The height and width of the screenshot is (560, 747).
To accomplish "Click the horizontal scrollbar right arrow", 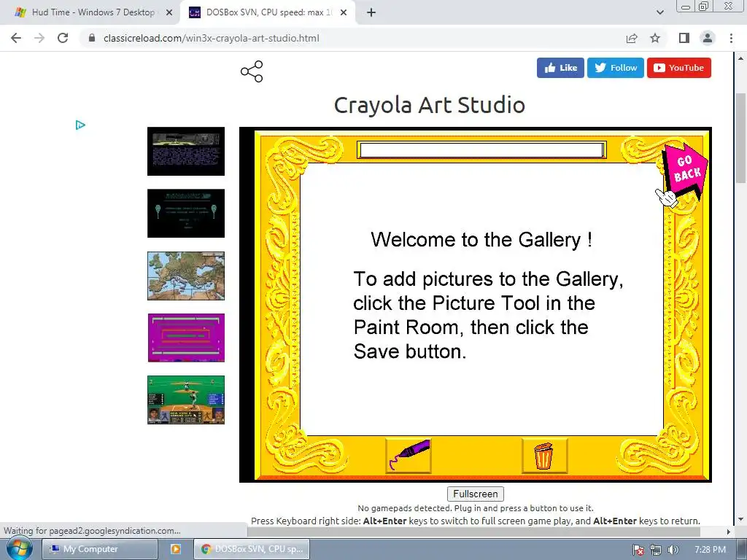I will (x=729, y=532).
